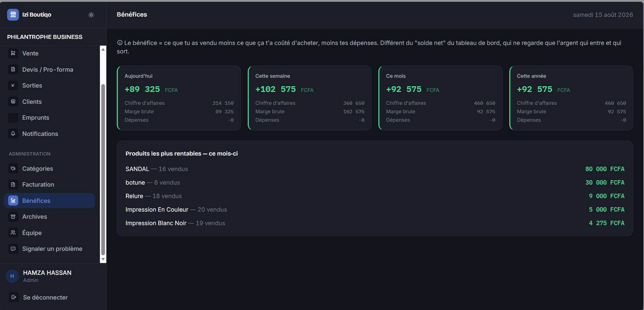The height and width of the screenshot is (310, 644).
Task: Click the sidebar vertical scrollbar thumb
Action: (x=103, y=169)
